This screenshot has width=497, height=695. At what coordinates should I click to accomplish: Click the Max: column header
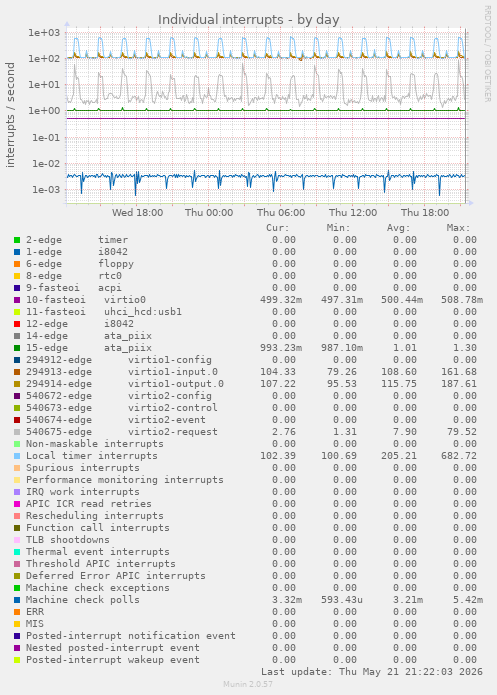pyautogui.click(x=458, y=228)
